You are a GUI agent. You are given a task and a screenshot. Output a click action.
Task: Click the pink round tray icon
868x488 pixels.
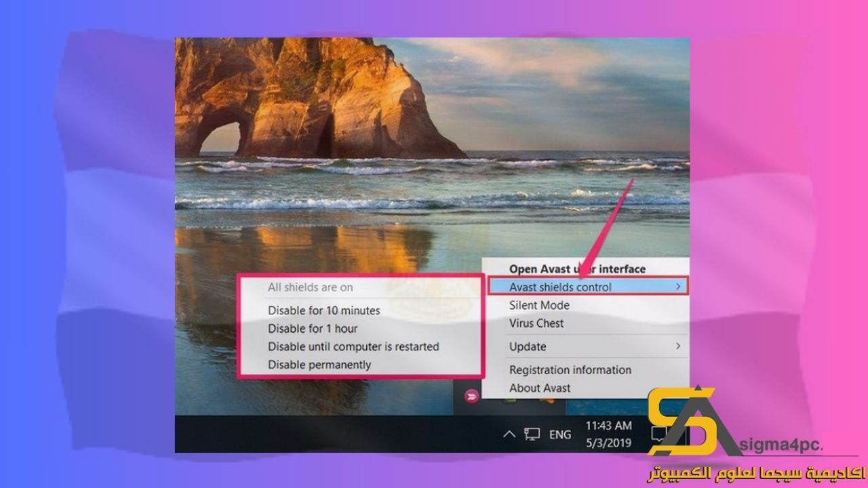[471, 396]
